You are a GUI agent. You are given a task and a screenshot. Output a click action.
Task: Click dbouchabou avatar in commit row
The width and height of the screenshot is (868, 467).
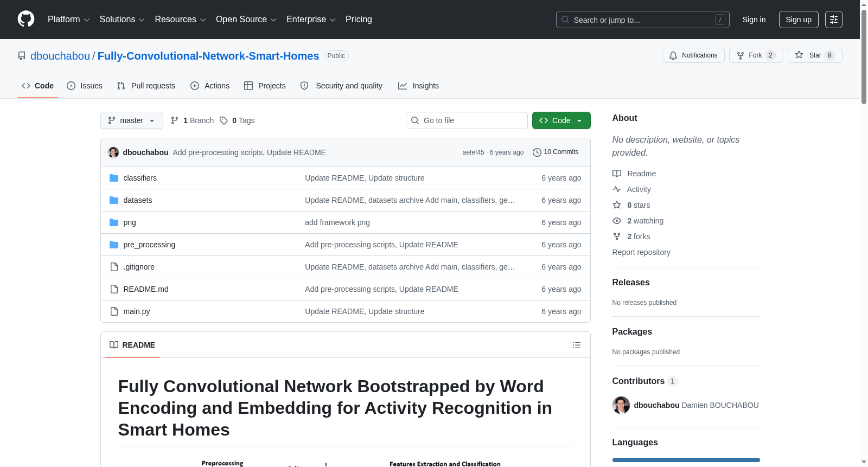113,152
